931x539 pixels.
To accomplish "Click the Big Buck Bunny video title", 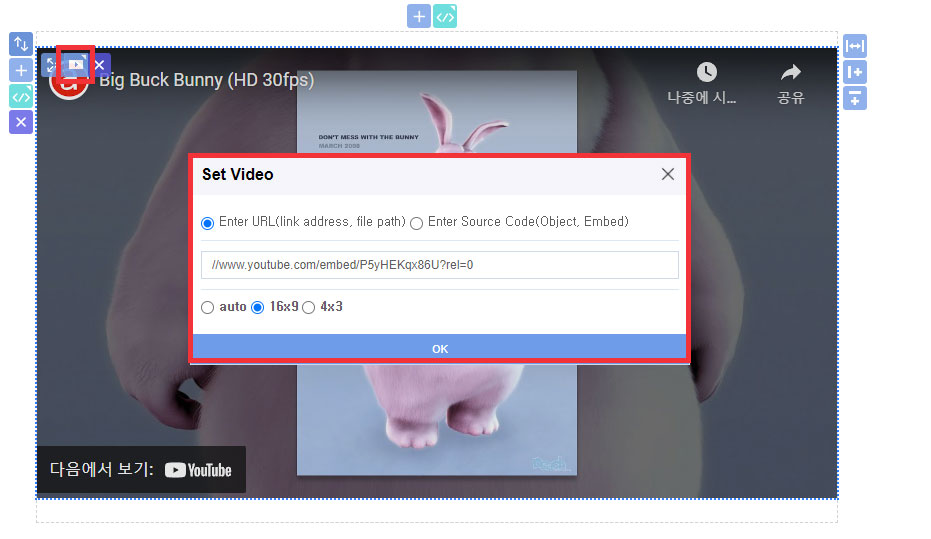I will coord(207,80).
